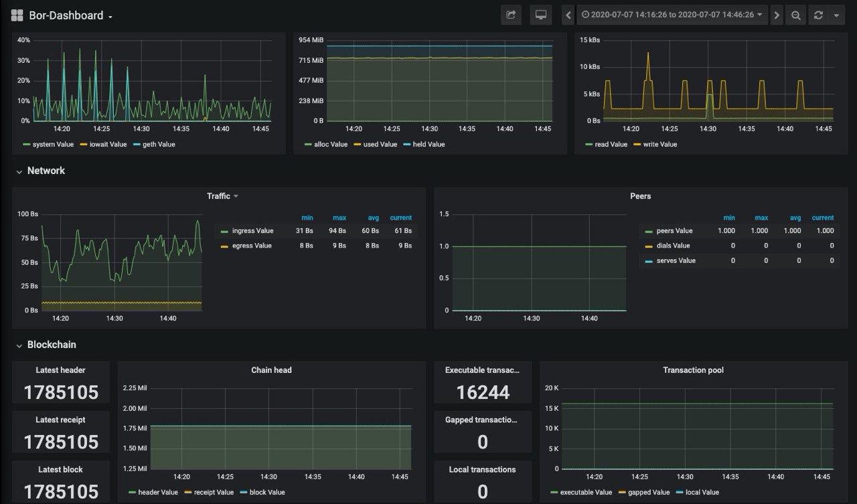The width and height of the screenshot is (857, 504).
Task: Open the Peers panel title menu
Action: 640,196
